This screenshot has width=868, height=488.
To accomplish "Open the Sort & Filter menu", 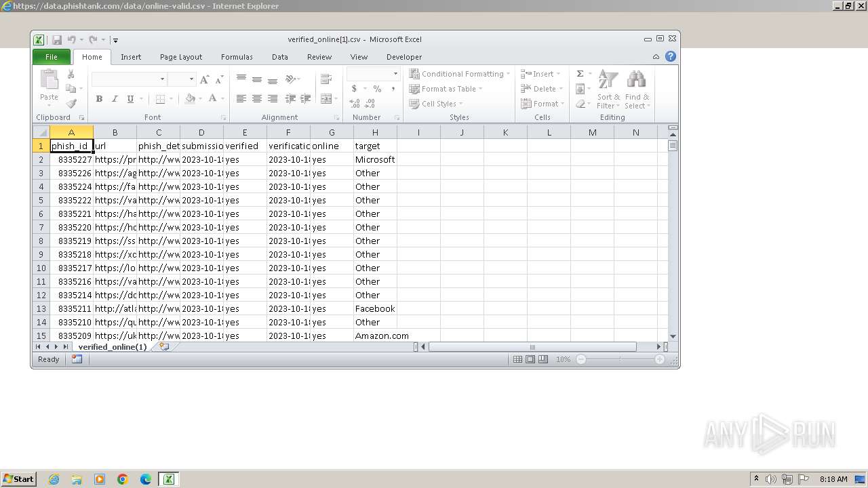I will tap(608, 89).
